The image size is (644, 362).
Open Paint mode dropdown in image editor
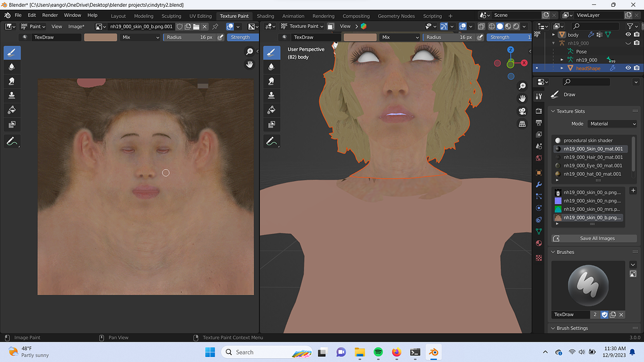(33, 26)
